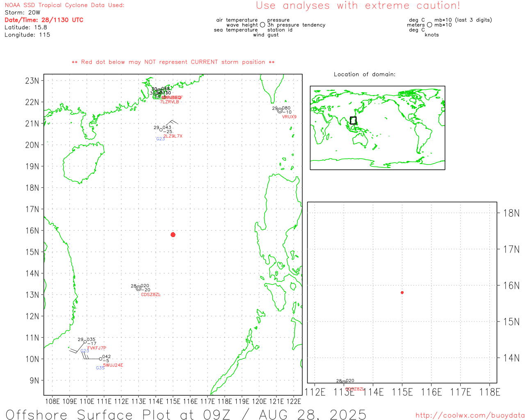Image resolution: width=525 pixels, height=420 pixels.
Task: Click the 035 pressure value near FVKFJ7P
Action: point(91,340)
